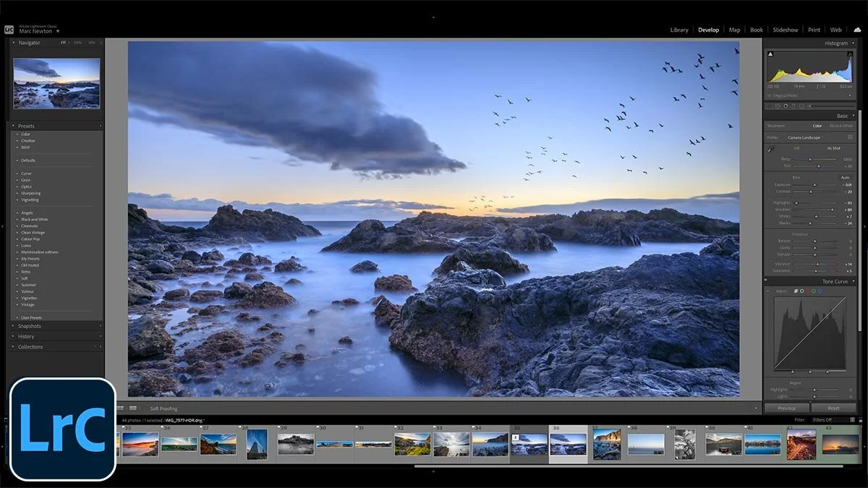Click the Reset button
The image size is (868, 488).
833,408
